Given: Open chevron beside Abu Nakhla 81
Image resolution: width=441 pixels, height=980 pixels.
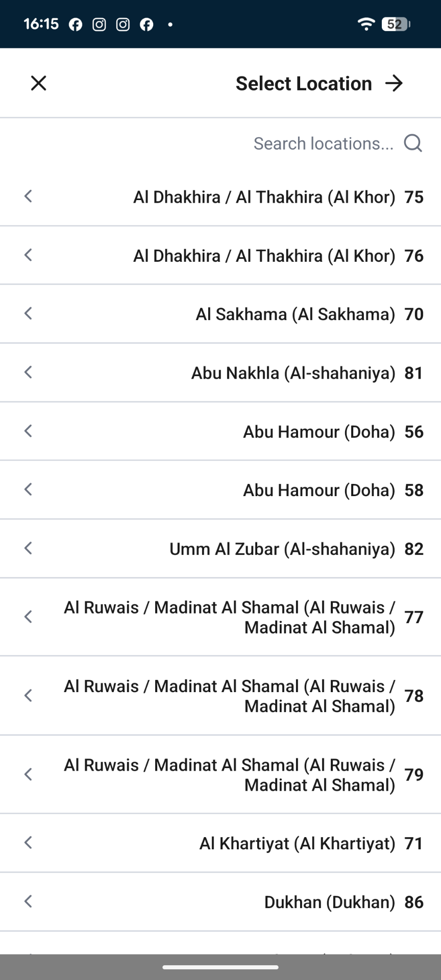Looking at the screenshot, I should (29, 372).
